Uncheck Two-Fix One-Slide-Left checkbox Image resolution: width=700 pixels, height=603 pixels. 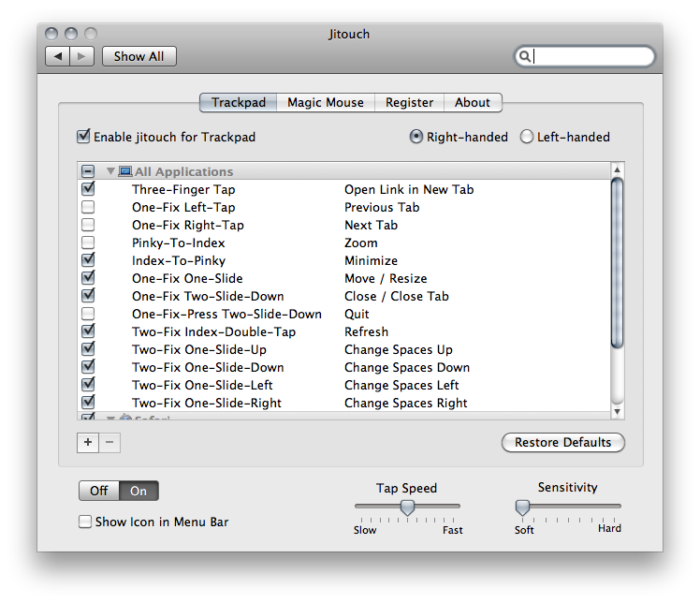click(x=88, y=384)
